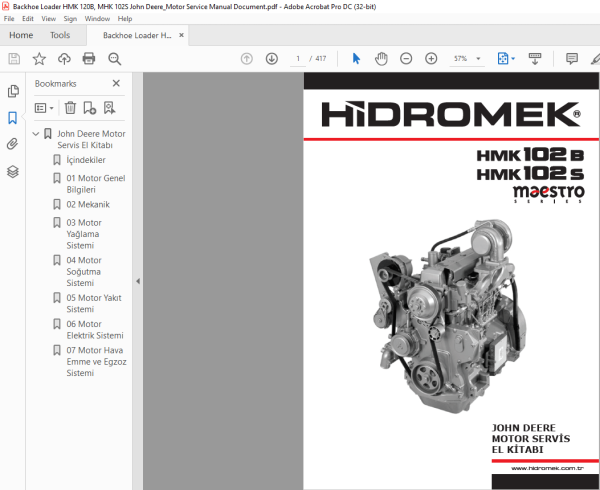
Task: Click www.hidromek.com.tr link on page
Action: click(x=547, y=468)
